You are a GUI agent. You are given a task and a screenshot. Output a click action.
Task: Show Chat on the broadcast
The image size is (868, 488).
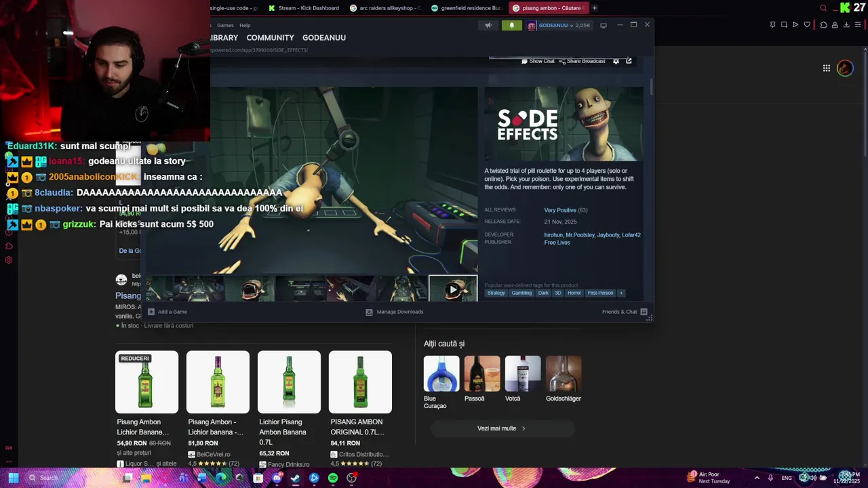point(538,61)
